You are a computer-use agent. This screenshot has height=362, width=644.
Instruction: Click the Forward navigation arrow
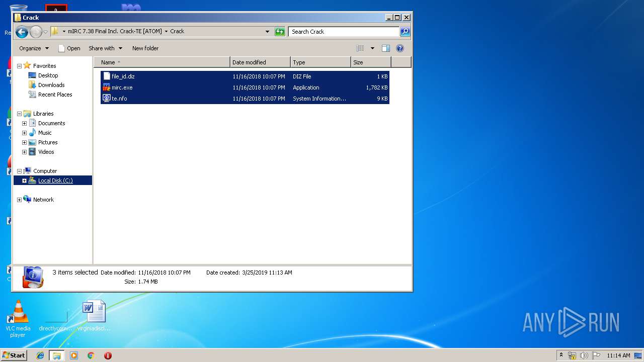[36, 32]
